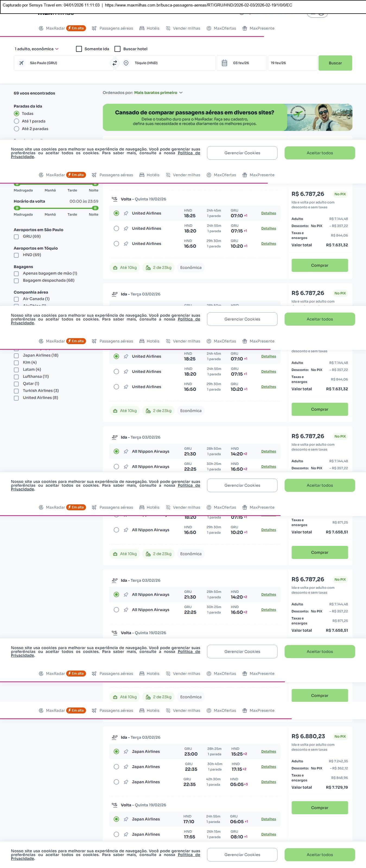Click Comprar for the R$ 6.880,23 fare
366x868 pixels.
(x=320, y=808)
